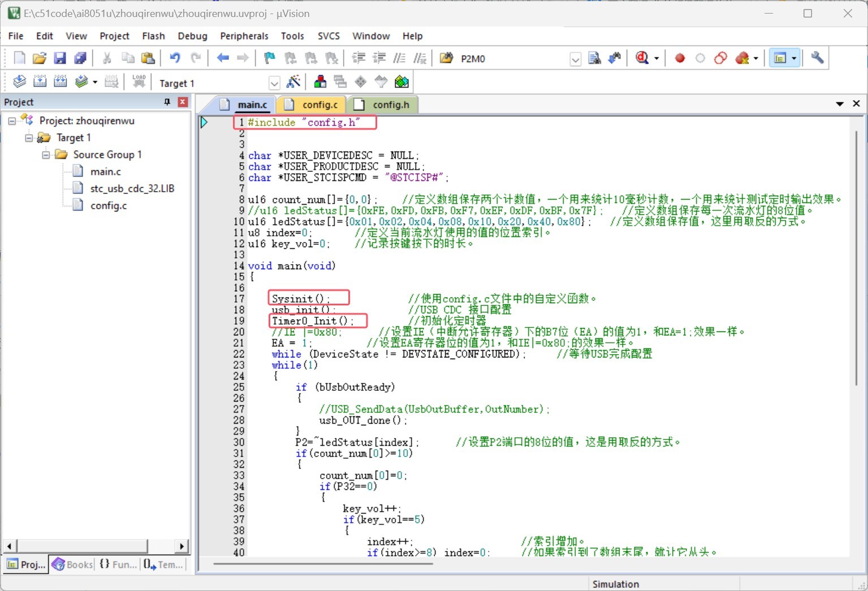The height and width of the screenshot is (591, 868).
Task: Open the Peripherals menu
Action: [244, 36]
